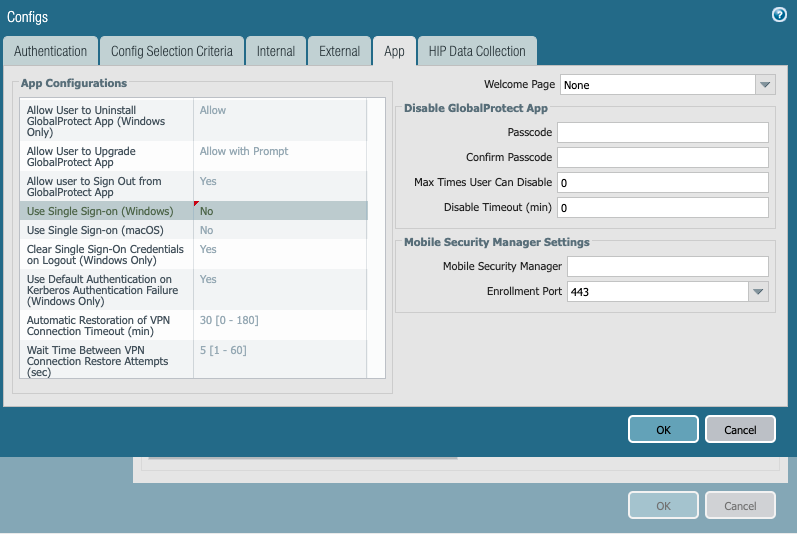Click the dimmed OK button in background window

coord(663,505)
